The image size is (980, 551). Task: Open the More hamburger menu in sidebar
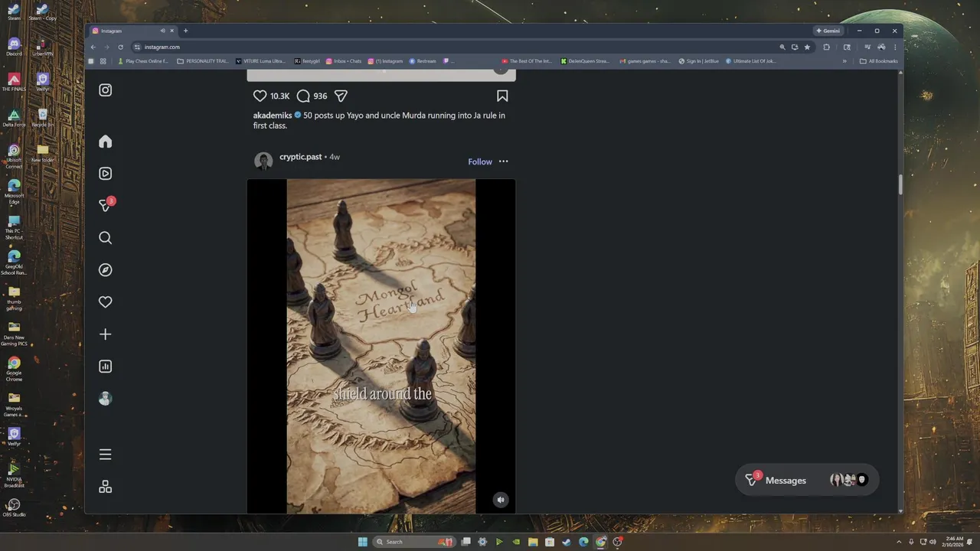tap(106, 455)
